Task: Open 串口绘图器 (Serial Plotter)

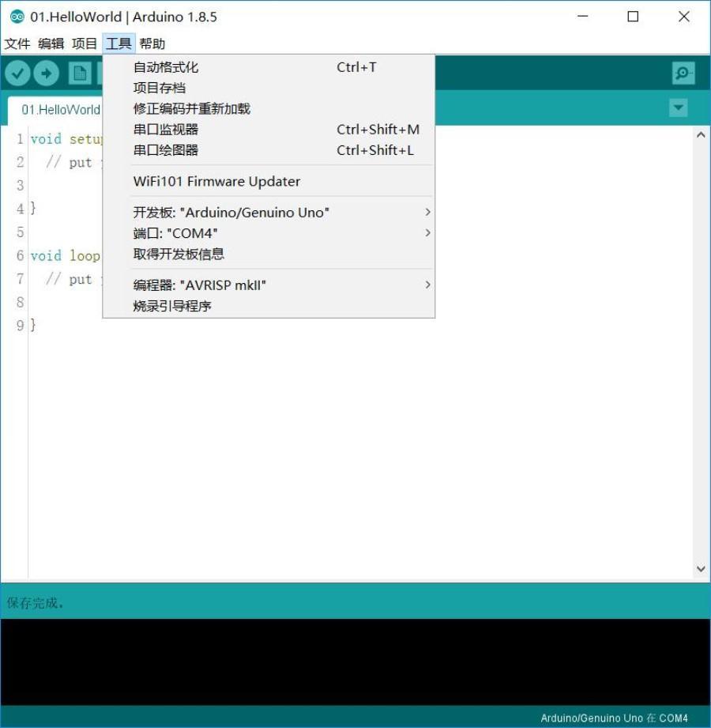Action: [x=164, y=149]
